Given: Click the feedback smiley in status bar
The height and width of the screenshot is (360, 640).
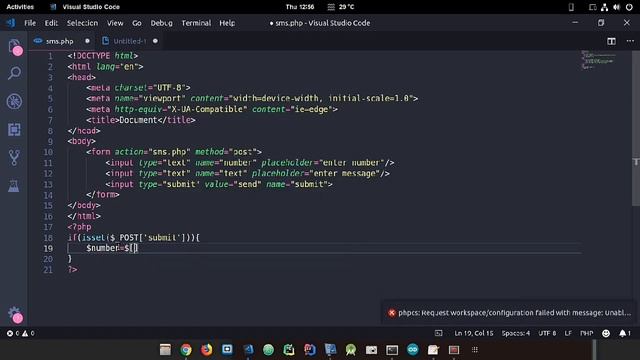Looking at the screenshot, I should pyautogui.click(x=606, y=333).
